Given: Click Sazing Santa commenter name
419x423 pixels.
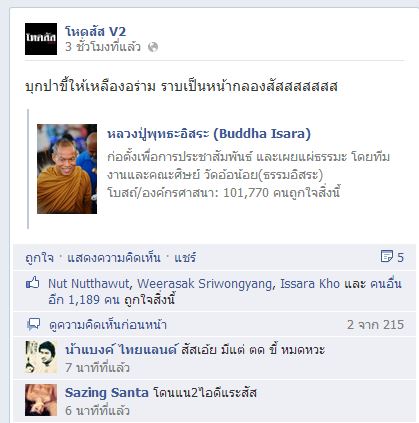Looking at the screenshot, I should click(x=107, y=393).
